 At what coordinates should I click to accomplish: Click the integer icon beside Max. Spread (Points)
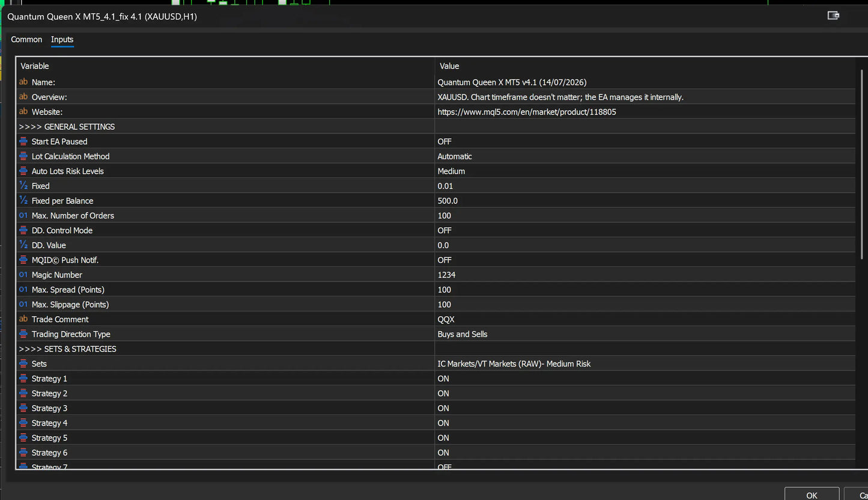click(23, 289)
